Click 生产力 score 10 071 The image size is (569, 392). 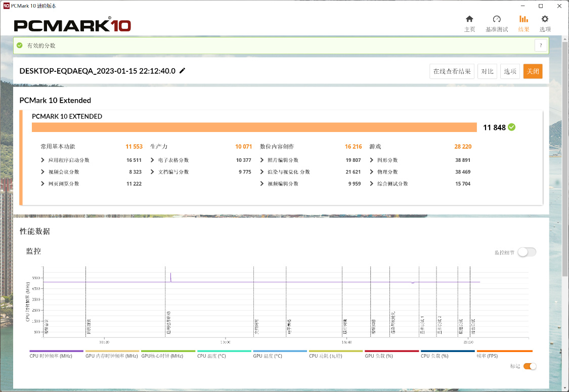click(243, 147)
